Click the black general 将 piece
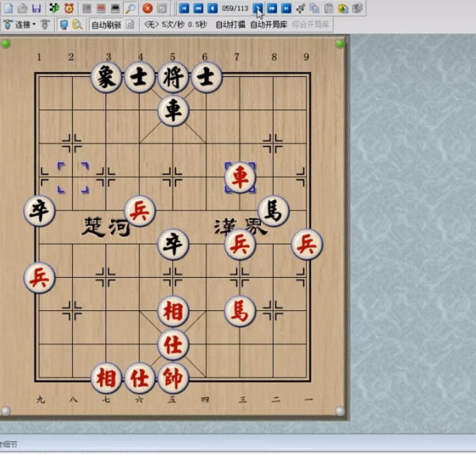 pos(173,77)
